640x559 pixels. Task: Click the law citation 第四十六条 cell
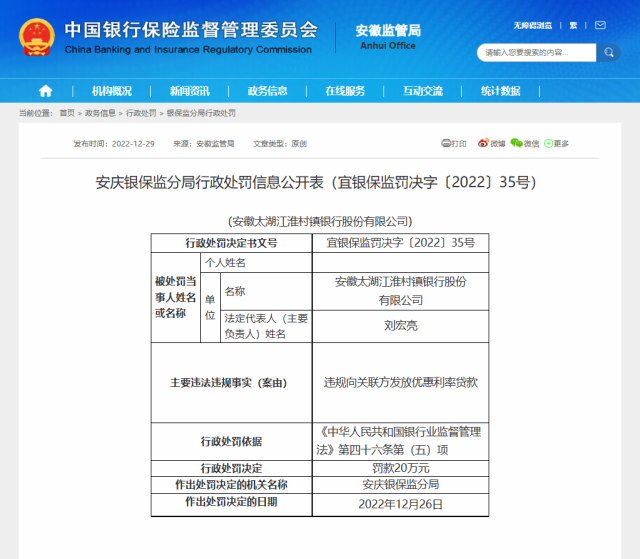pos(400,441)
